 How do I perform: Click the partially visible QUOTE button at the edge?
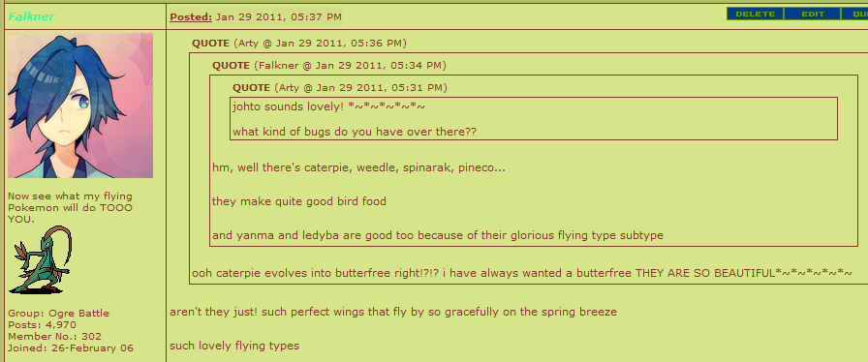pyautogui.click(x=854, y=14)
